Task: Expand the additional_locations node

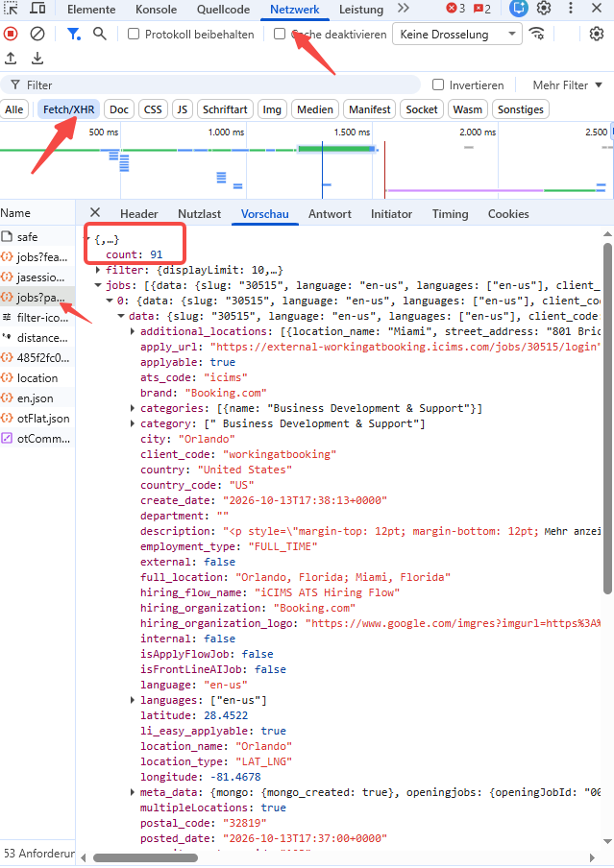Action: 133,331
